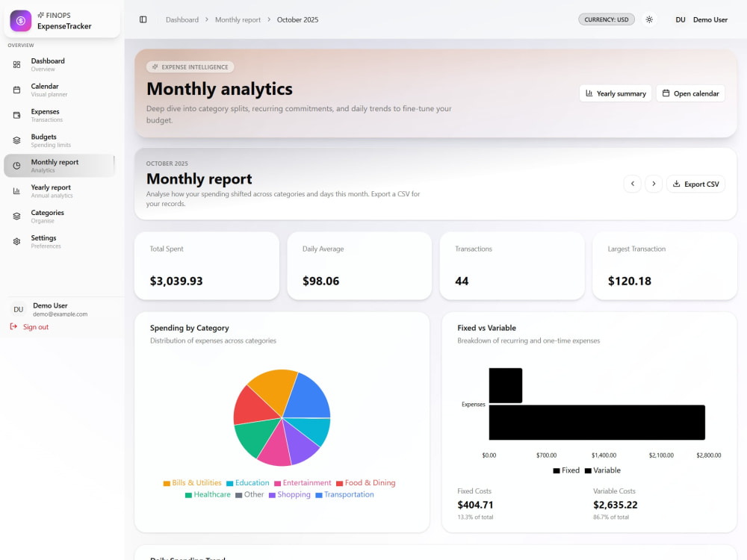Open Budgets Spending limits page
This screenshot has height=560, width=747.
pyautogui.click(x=60, y=140)
